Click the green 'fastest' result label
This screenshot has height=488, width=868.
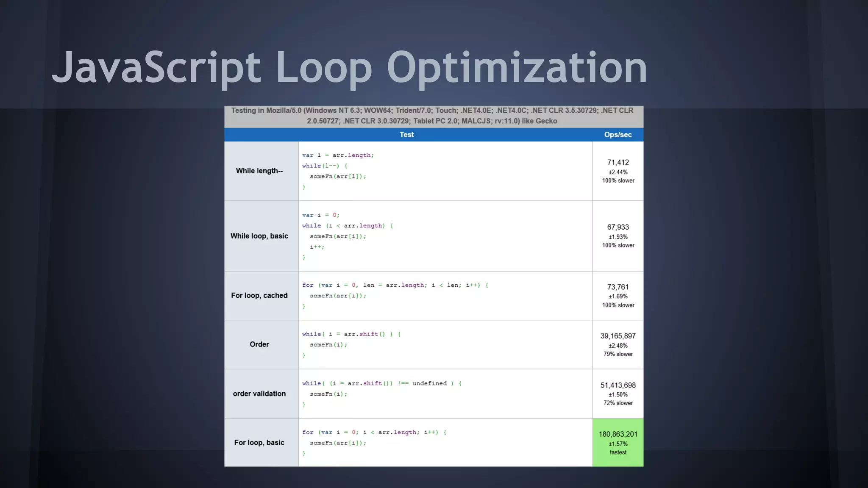[x=618, y=452]
